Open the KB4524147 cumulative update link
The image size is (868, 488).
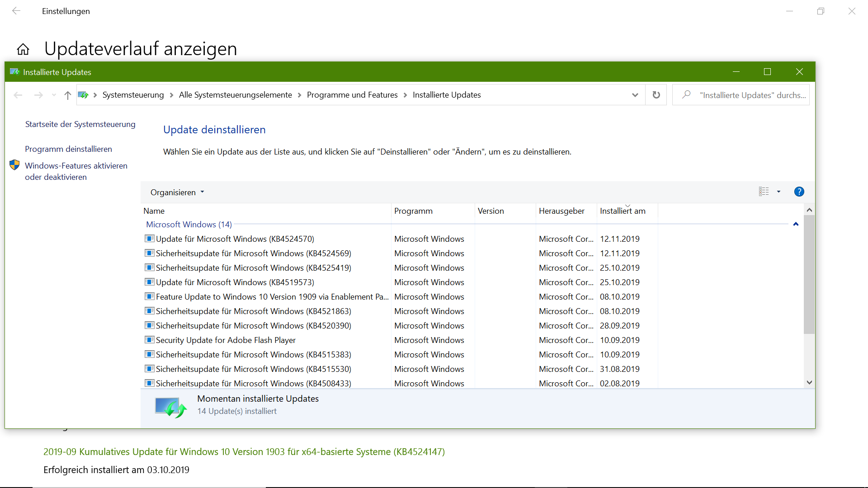point(244,452)
